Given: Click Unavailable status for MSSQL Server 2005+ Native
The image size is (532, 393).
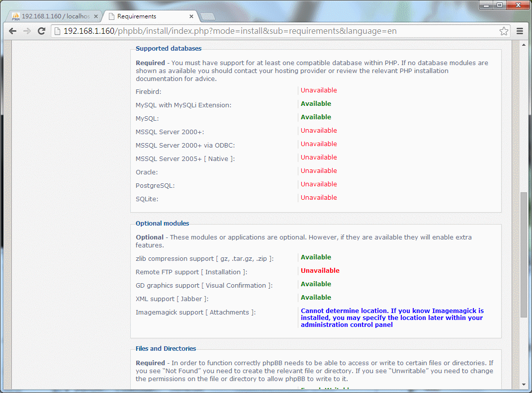Looking at the screenshot, I should (x=319, y=157).
